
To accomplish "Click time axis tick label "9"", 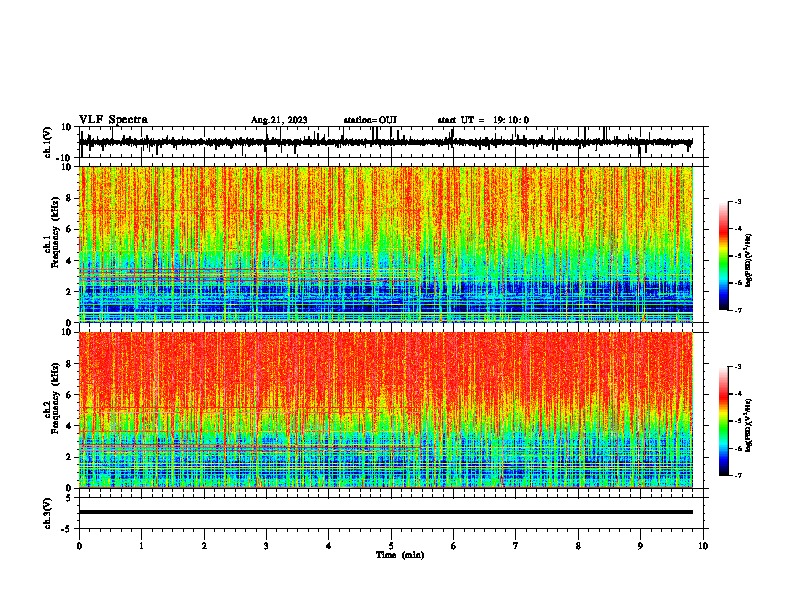I will 640,546.
